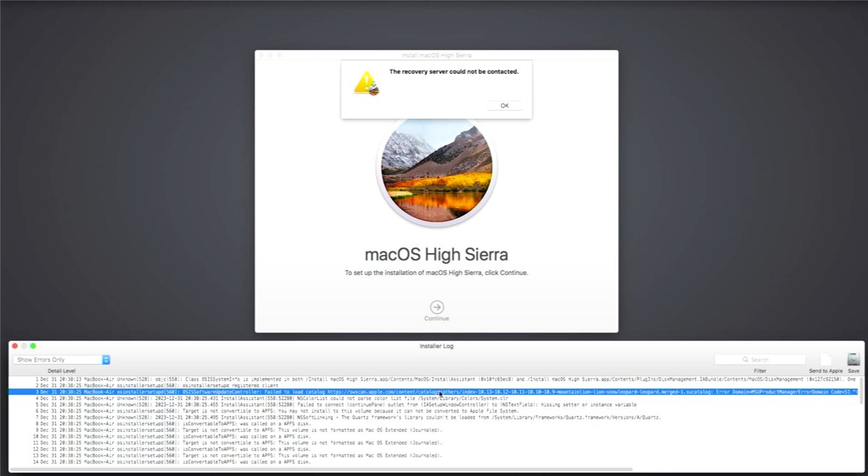Close the Installer Log window
868x476 pixels.
15,346
